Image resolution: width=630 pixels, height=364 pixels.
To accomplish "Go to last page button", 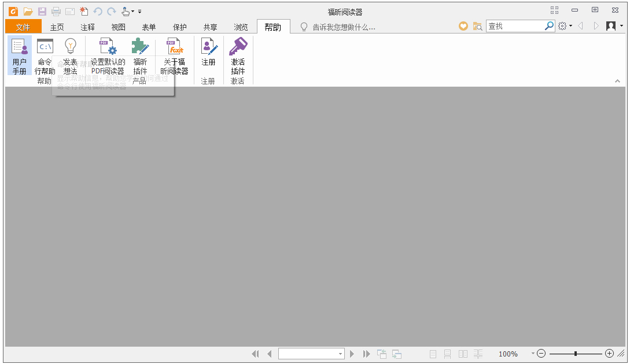I will tap(366, 354).
